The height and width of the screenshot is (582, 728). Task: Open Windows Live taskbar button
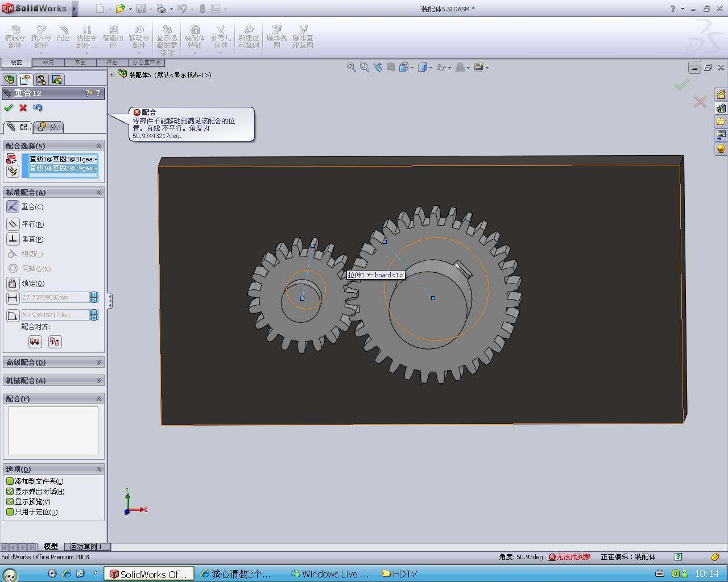330,574
